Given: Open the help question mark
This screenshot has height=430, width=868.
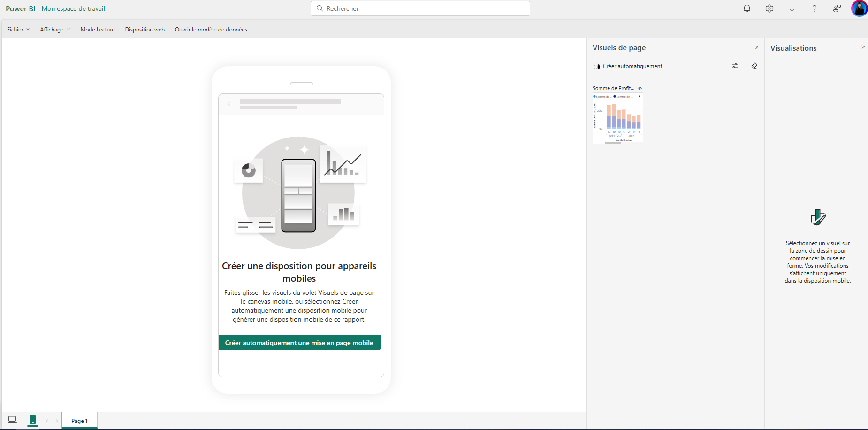Looking at the screenshot, I should pos(815,8).
